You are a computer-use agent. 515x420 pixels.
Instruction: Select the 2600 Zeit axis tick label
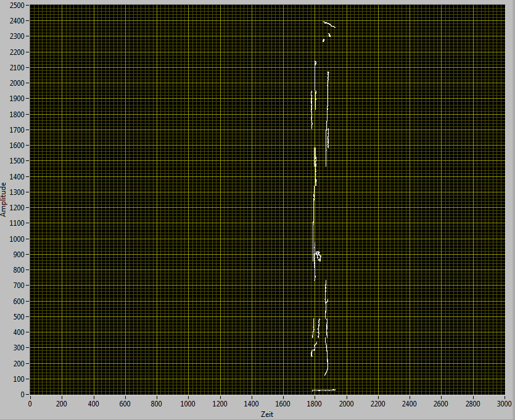coord(441,404)
